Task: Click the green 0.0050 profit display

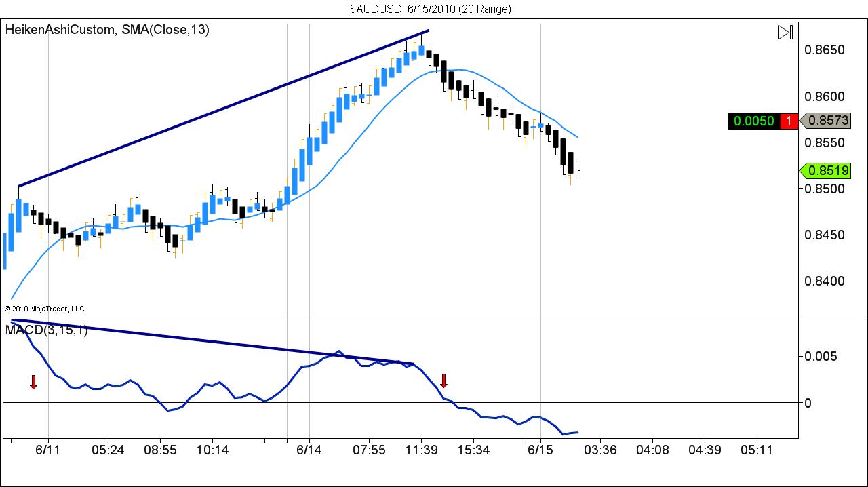Action: tap(755, 121)
